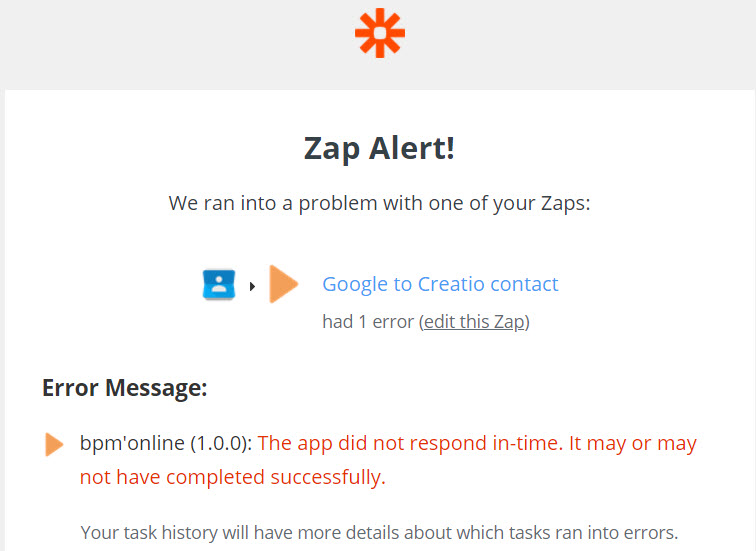This screenshot has width=756, height=551.
Task: Click the 'Error Message:' heading
Action: coord(124,388)
